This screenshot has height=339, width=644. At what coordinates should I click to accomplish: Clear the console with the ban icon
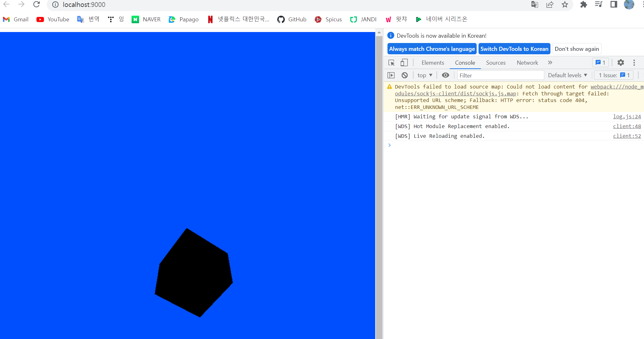404,75
